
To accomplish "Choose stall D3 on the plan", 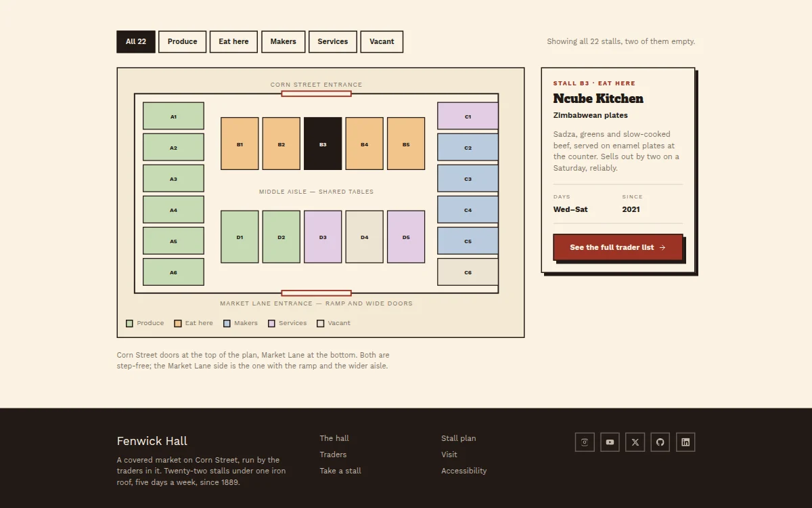I will (x=323, y=237).
